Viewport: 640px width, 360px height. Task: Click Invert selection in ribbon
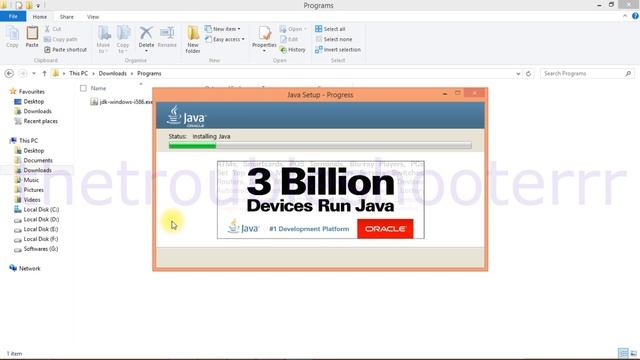[x=338, y=49]
